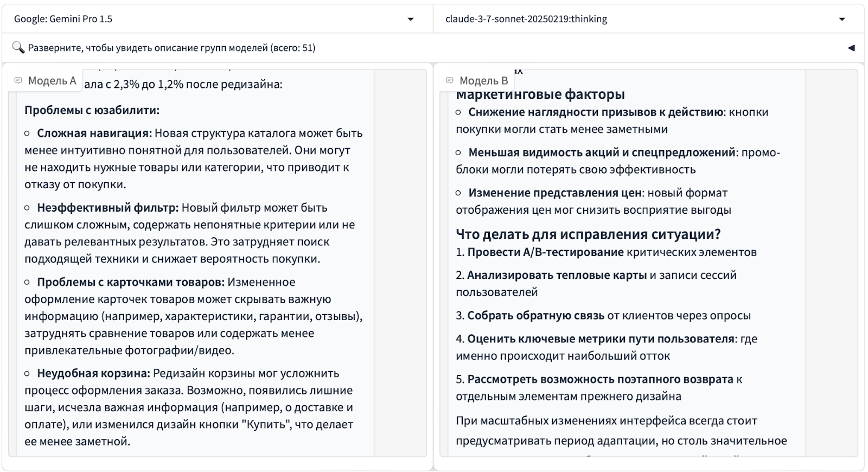Click the claude-3-7-sonnet-20250219:thinking model field
The height and width of the screenshot is (472, 868).
pyautogui.click(x=635, y=19)
